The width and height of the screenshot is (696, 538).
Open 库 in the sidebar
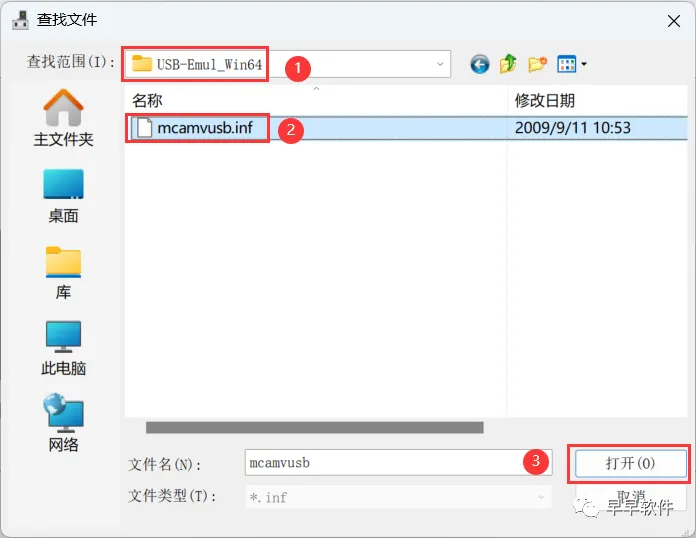[63, 273]
